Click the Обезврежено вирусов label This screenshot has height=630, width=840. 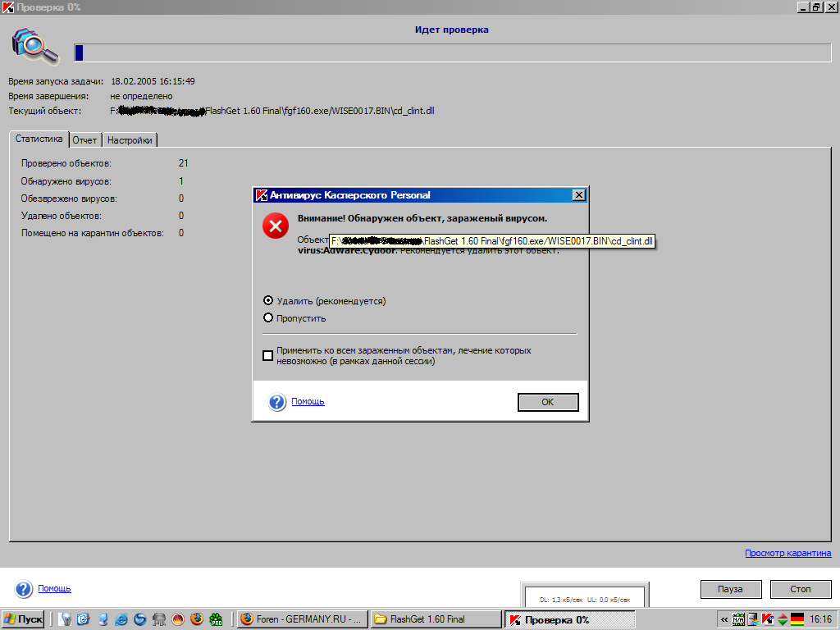[69, 199]
